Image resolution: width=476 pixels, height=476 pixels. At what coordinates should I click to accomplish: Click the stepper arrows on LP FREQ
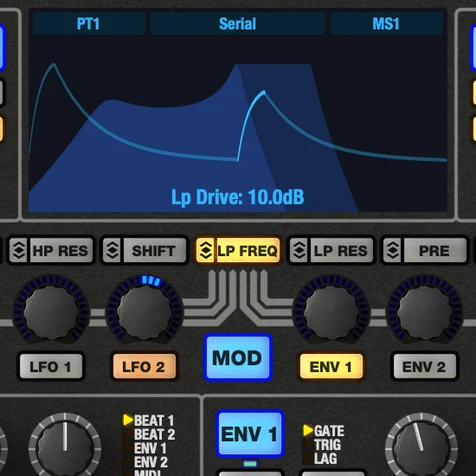click(x=206, y=250)
